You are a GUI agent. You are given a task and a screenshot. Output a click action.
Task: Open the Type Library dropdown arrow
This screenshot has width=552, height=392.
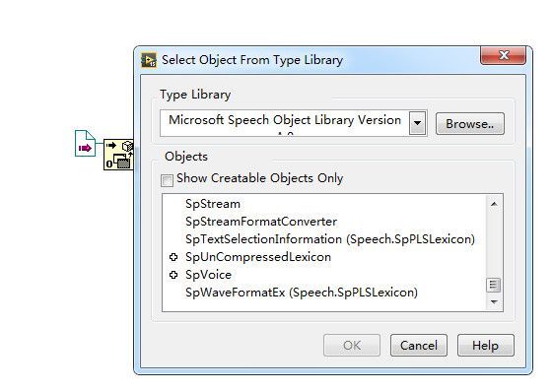418,123
